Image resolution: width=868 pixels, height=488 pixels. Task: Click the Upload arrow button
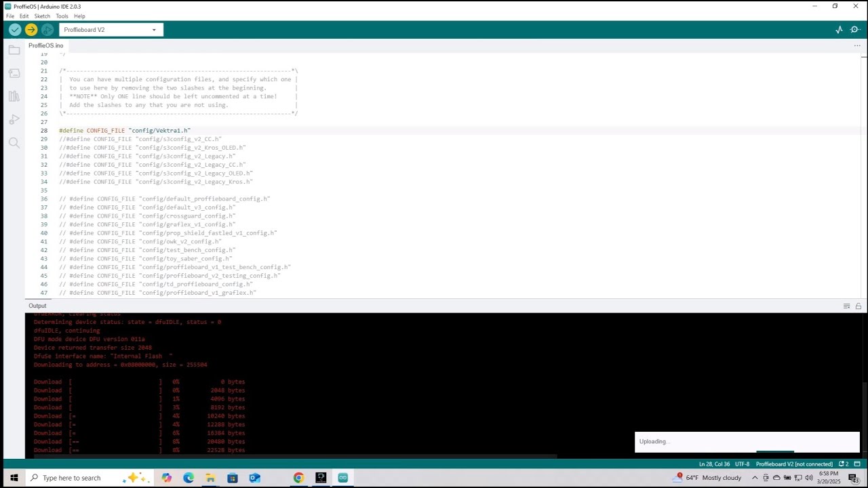pyautogui.click(x=31, y=30)
